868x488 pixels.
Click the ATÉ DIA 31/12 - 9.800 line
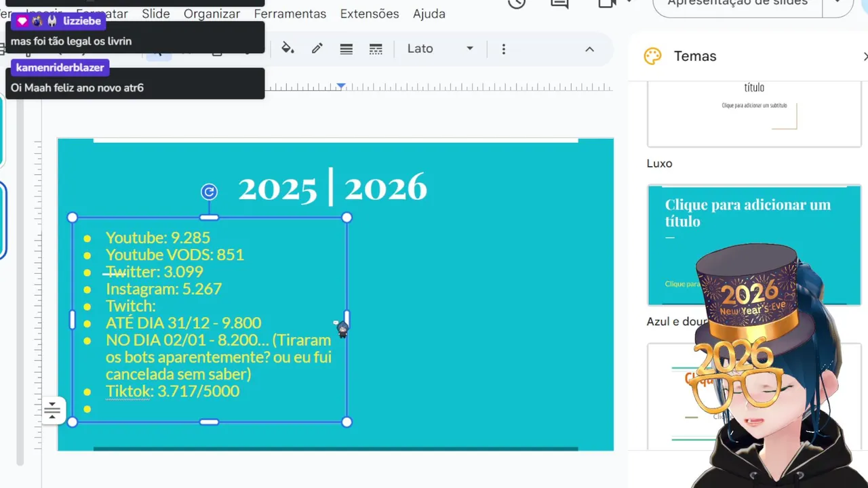click(x=183, y=323)
